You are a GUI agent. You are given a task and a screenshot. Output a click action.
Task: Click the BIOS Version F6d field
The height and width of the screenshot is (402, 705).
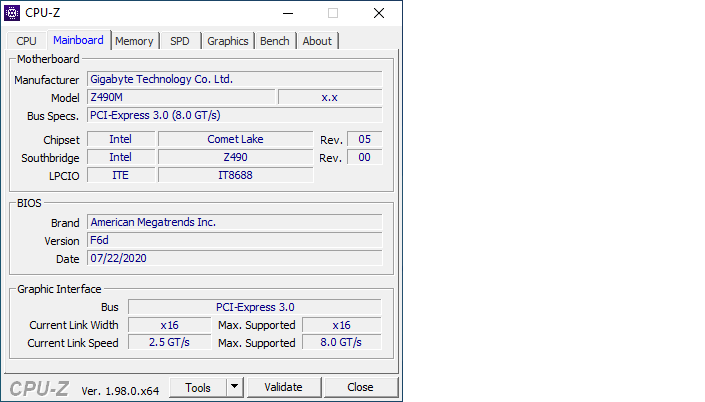(x=235, y=240)
